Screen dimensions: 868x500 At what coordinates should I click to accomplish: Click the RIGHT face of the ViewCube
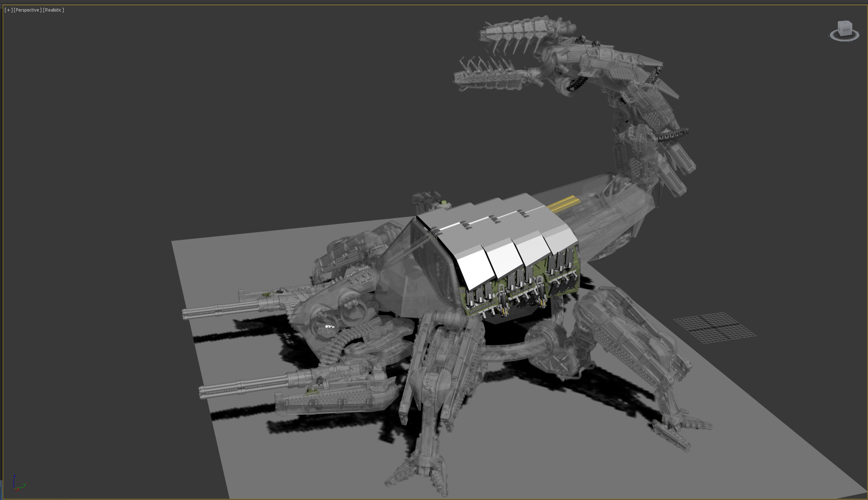(x=846, y=30)
